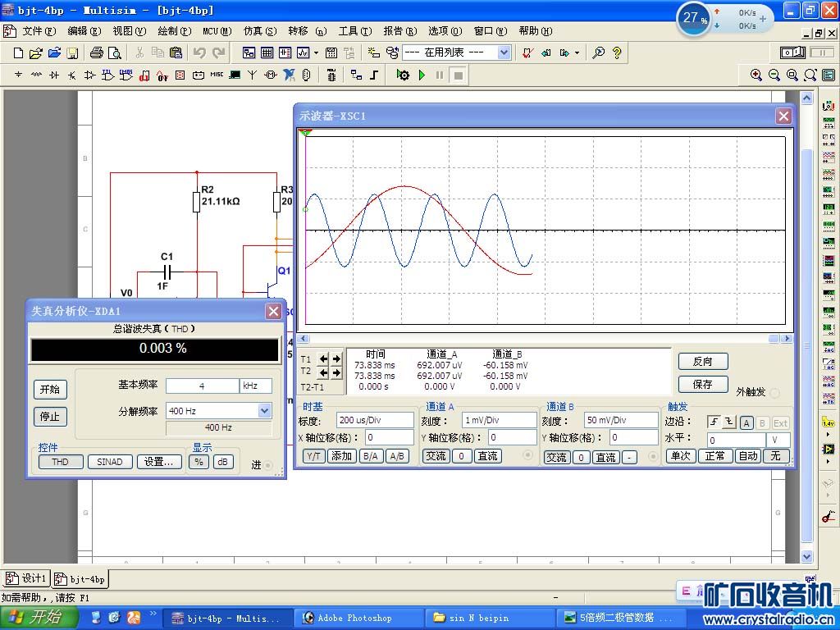The width and height of the screenshot is (840, 630).
Task: Open the 在用列表 in-use list dropdown
Action: tap(504, 52)
